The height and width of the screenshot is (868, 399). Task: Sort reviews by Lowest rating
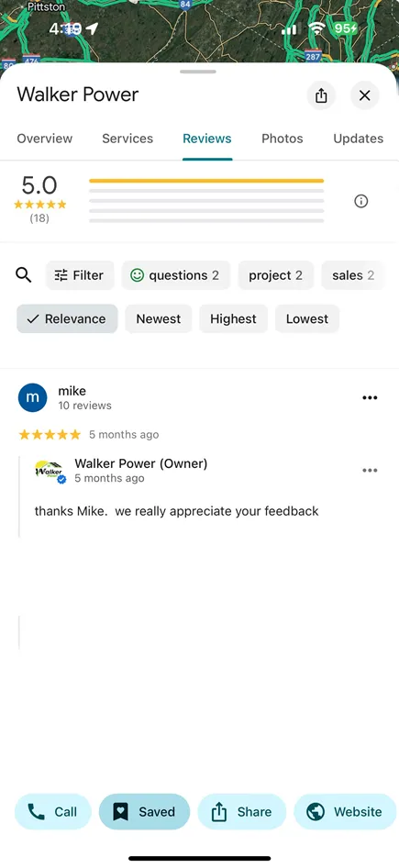307,319
